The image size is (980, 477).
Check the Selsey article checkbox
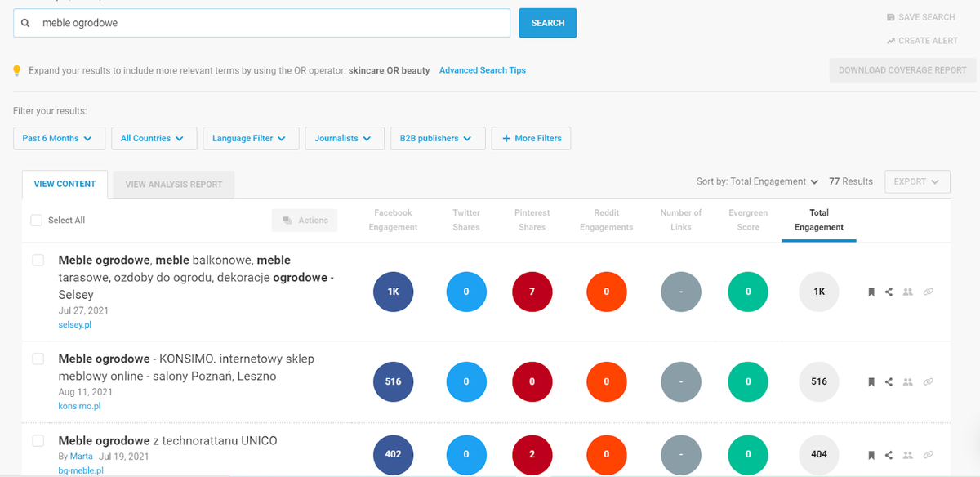pos(38,261)
